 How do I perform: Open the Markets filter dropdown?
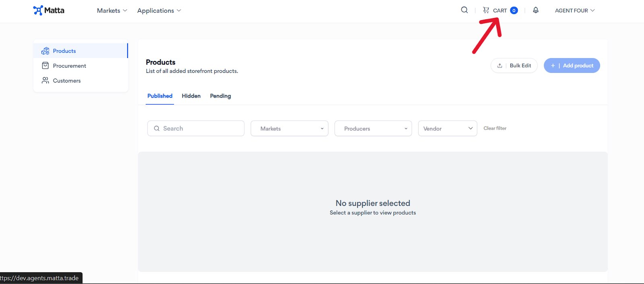289,129
